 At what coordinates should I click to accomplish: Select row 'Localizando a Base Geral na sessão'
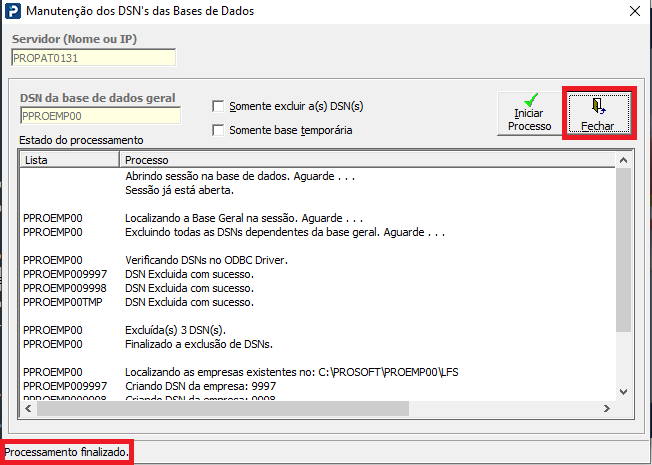(318, 218)
